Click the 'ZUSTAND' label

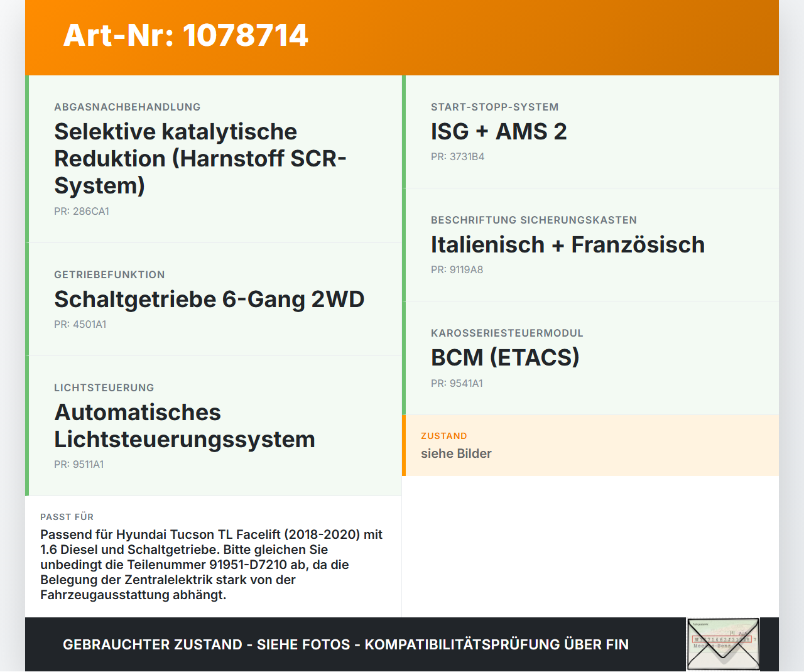pyautogui.click(x=444, y=436)
